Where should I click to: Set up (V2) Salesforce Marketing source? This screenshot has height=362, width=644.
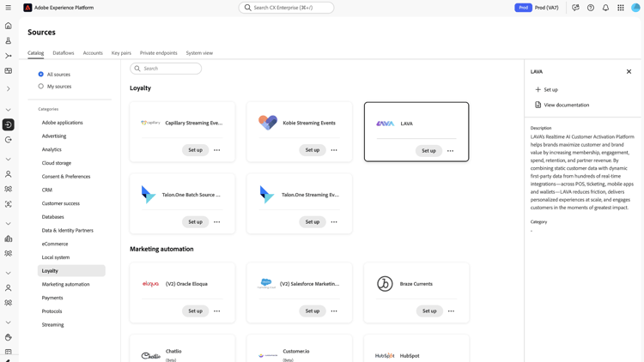tap(313, 311)
